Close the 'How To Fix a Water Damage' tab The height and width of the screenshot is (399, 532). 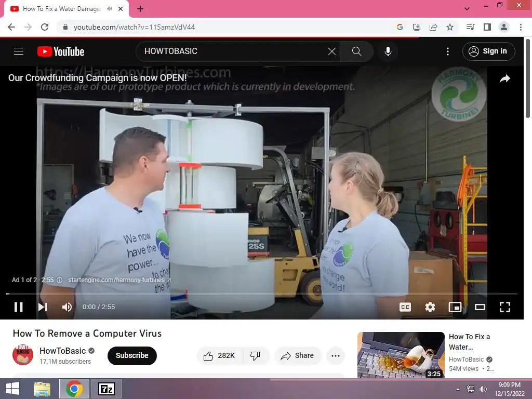pyautogui.click(x=121, y=9)
